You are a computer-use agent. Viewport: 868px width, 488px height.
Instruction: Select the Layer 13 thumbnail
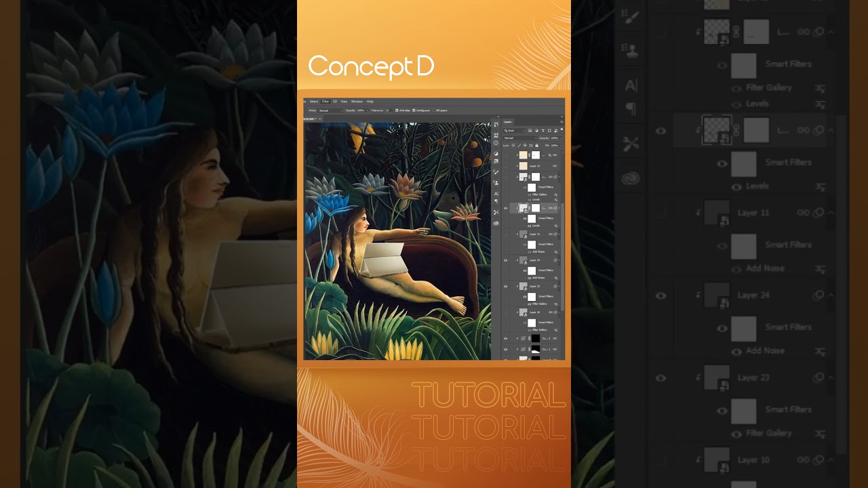tap(524, 165)
